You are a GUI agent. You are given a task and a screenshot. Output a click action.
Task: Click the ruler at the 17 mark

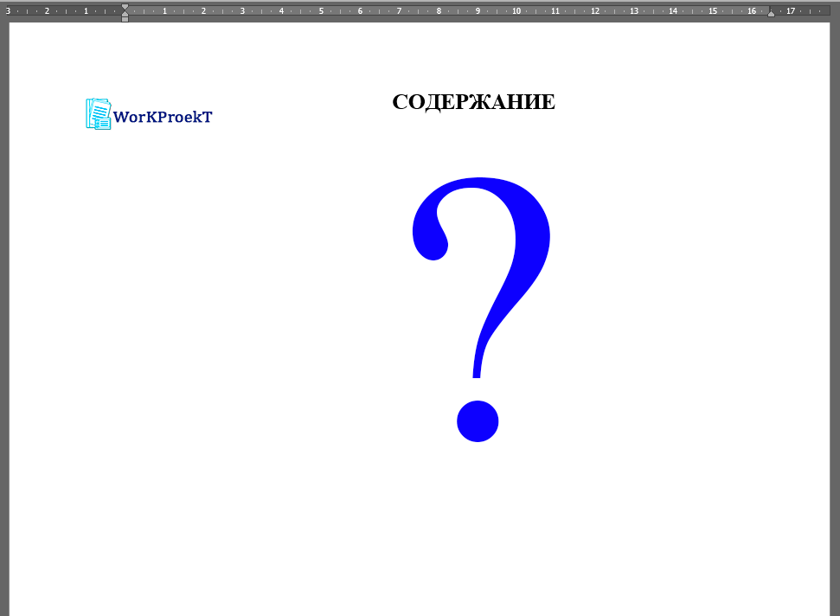[791, 11]
